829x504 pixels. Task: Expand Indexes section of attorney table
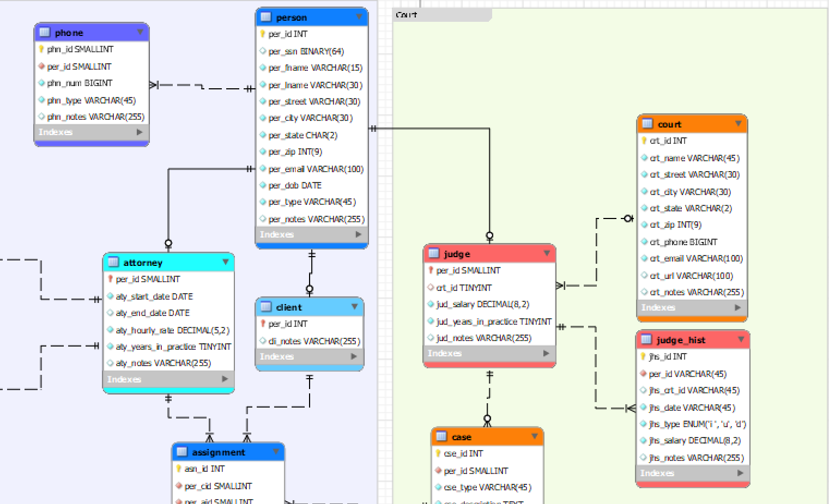pyautogui.click(x=225, y=379)
